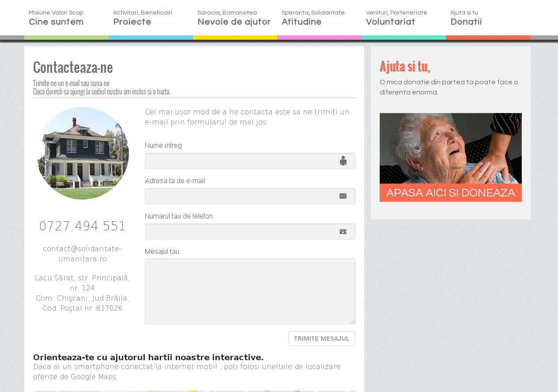Viewport: 558px width, 392px height.
Task: Submit with the Trimite Mesajul button
Action: (322, 339)
